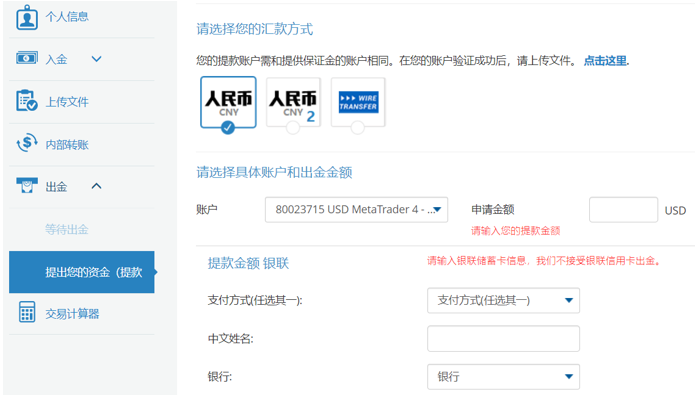Click the deposit money icon
The width and height of the screenshot is (695, 403).
[27, 59]
